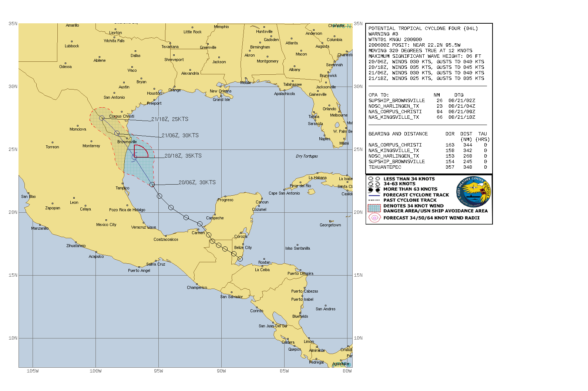Select the '20/06Z, 30KTS' position label
The height and width of the screenshot is (391, 588).
point(197,182)
